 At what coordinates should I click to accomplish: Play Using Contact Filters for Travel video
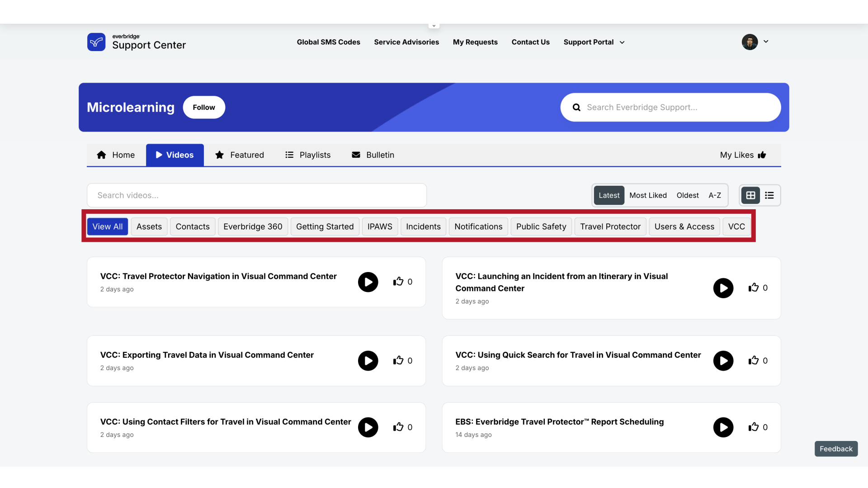tap(368, 427)
